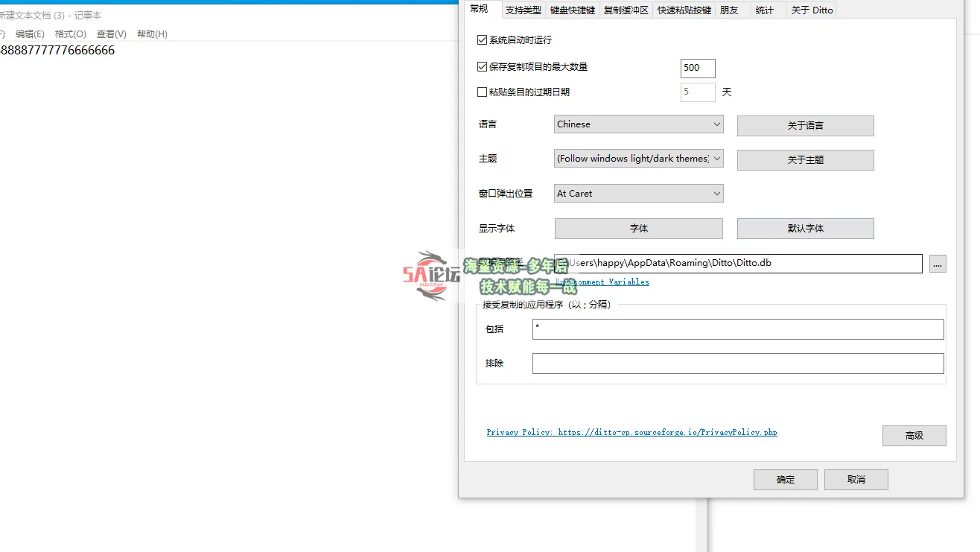
Task: Click the 高级 button
Action: 914,436
